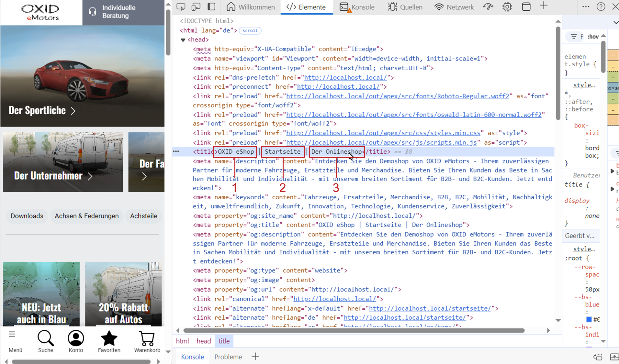The height and width of the screenshot is (364, 619).
Task: Switch to the Elemente tab
Action: (306, 7)
